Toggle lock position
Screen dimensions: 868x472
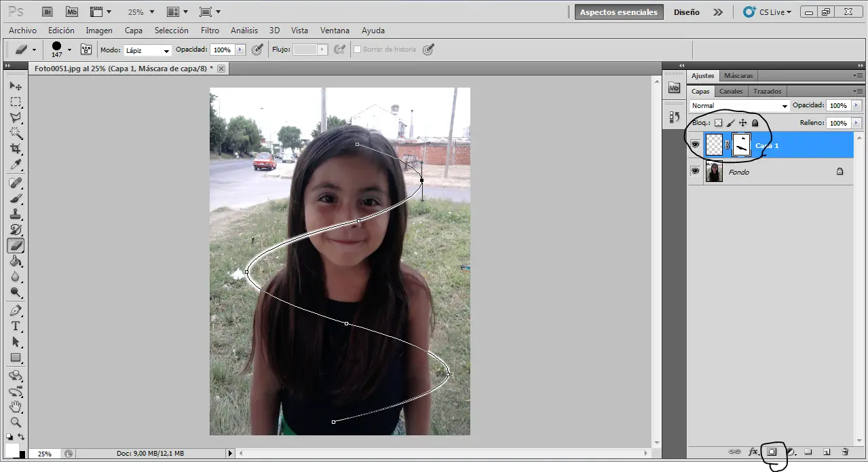(x=742, y=123)
